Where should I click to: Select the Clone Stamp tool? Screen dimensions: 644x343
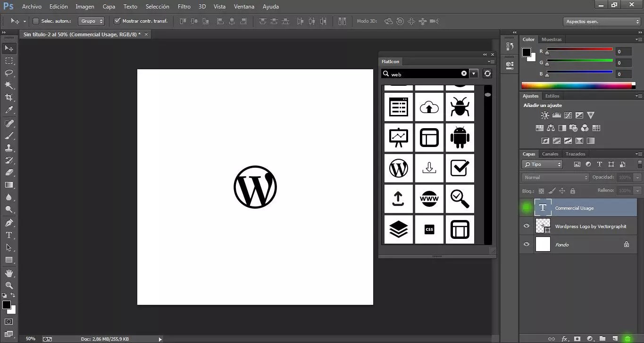click(9, 148)
